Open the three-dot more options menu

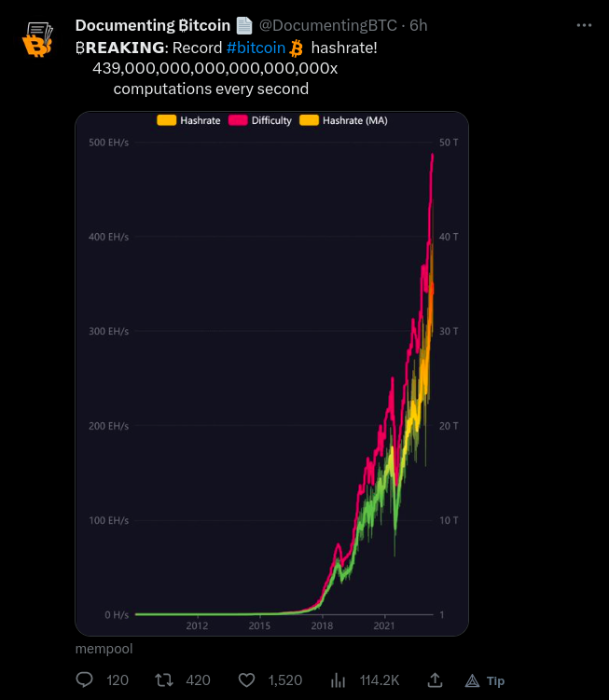click(584, 25)
